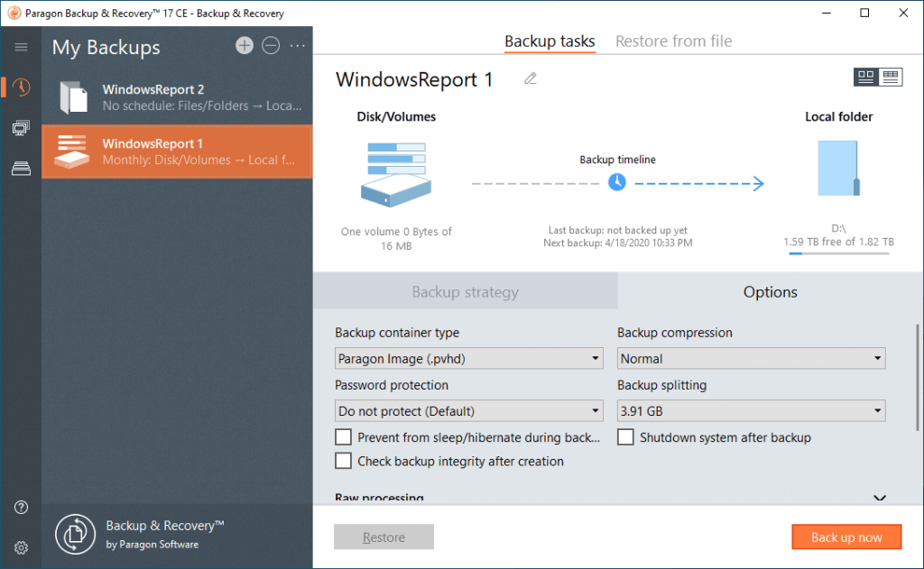Viewport: 924px width, 569px height.
Task: Open Backup container type dropdown
Action: tap(469, 358)
